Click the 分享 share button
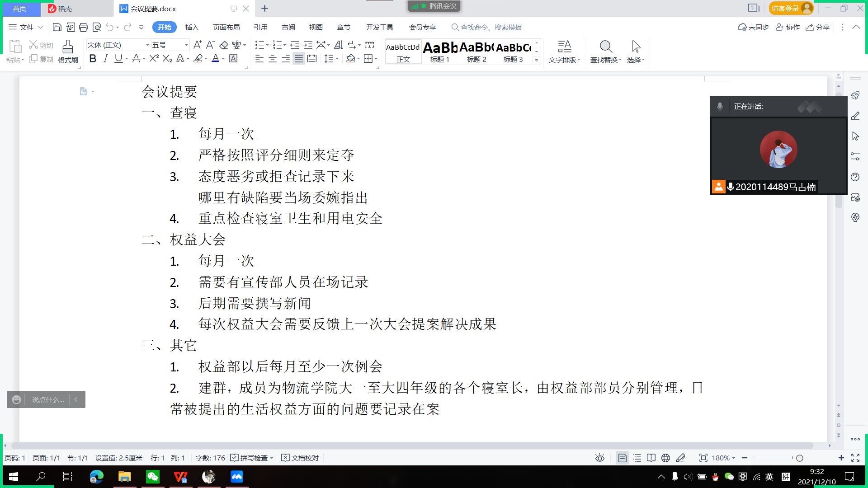868x488 pixels. [x=818, y=28]
